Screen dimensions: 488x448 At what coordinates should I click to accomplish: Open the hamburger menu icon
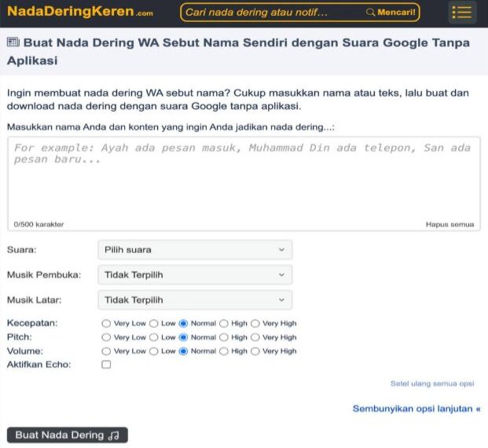tap(462, 13)
